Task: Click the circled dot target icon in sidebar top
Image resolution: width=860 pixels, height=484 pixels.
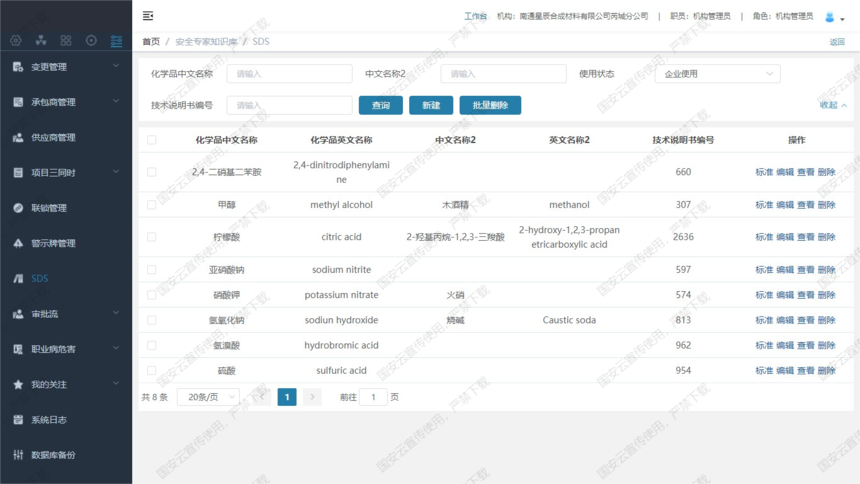Action: point(91,40)
